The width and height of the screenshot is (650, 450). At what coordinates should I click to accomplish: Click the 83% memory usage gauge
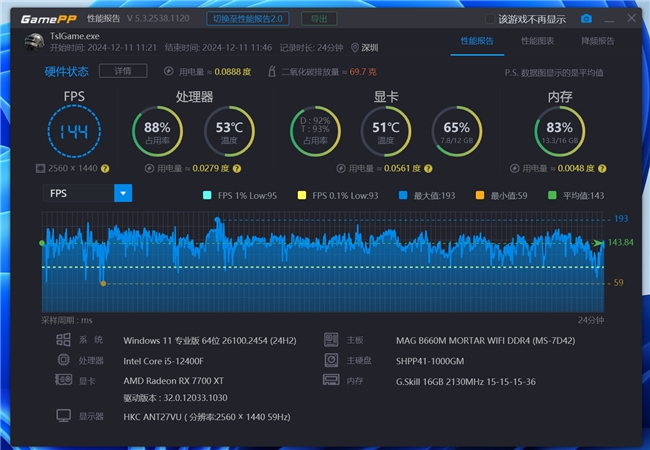tap(560, 131)
